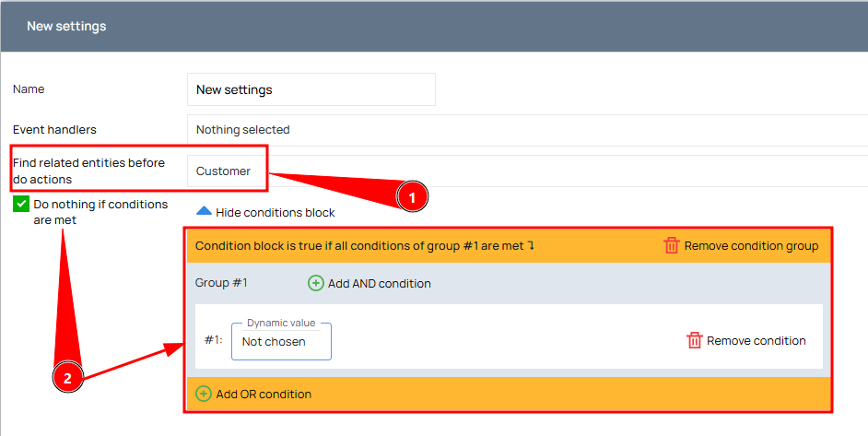Click the blue triangle next to Hide conditions block
The image size is (868, 436).
(x=204, y=211)
